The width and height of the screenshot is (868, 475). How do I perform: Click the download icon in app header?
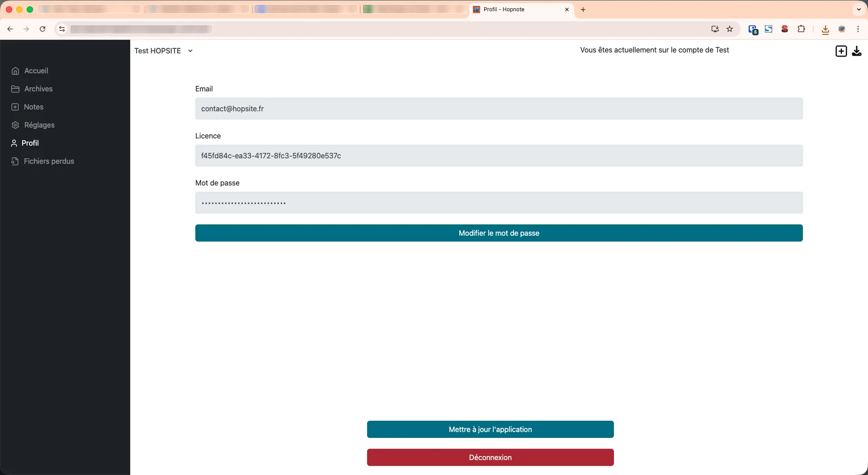857,51
